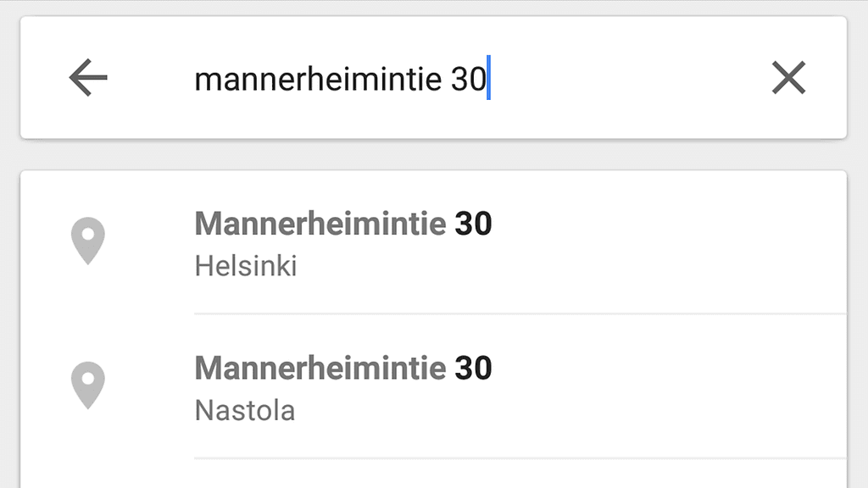Click the map pin icon beside Helsinki result
This screenshot has height=488, width=868.
pos(88,241)
